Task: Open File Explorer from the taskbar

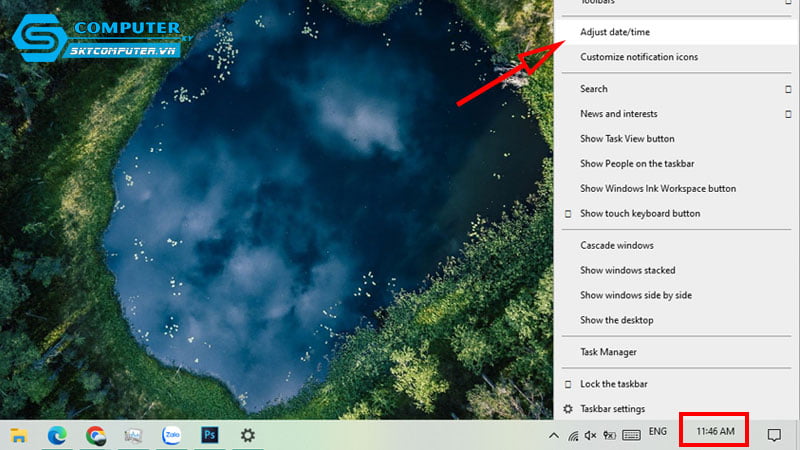Action: 18,435
